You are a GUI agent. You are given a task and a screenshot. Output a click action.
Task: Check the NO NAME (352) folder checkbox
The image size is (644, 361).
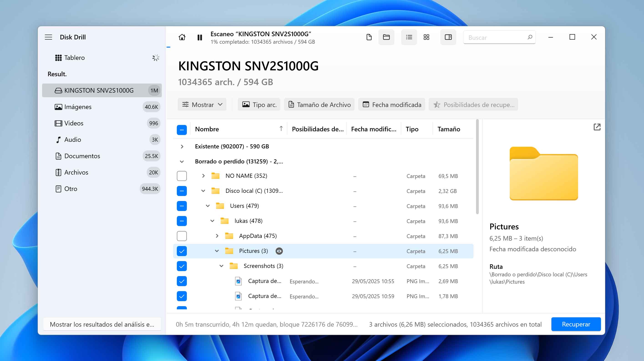[182, 176]
